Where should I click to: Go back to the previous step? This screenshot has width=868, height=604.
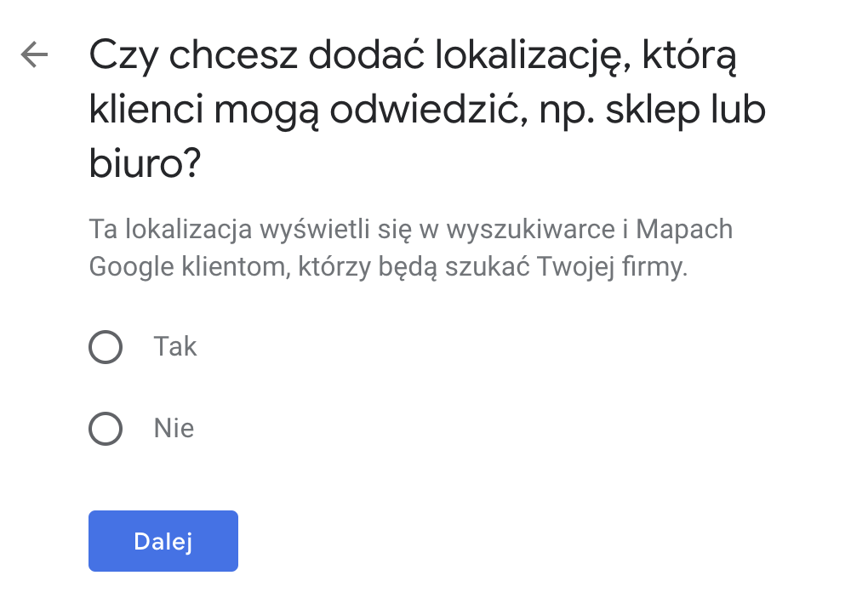[x=34, y=55]
